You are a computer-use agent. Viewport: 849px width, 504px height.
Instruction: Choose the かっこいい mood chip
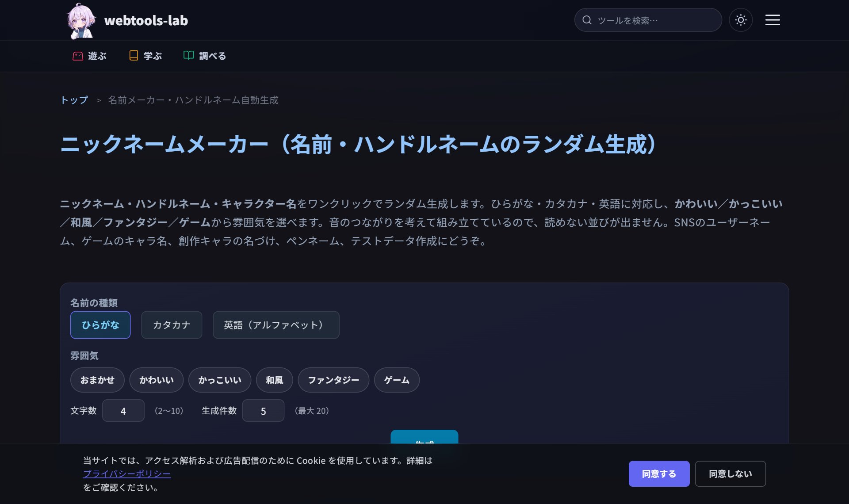(220, 380)
